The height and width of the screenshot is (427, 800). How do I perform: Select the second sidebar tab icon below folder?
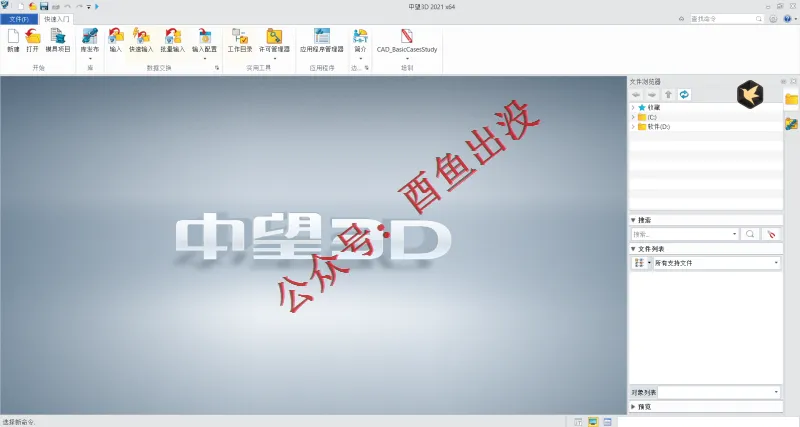tap(791, 123)
